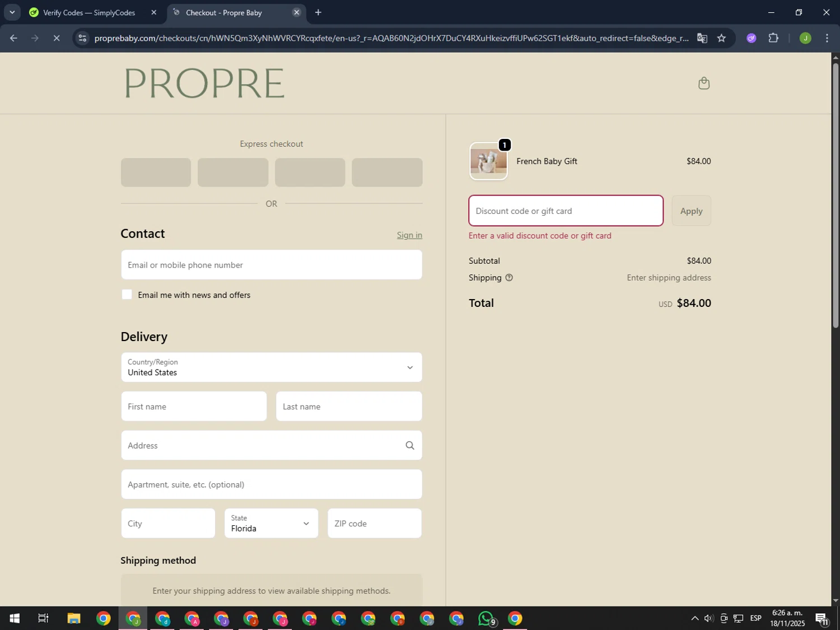This screenshot has height=630, width=840.
Task: Focus the Discount code or gift card field
Action: (566, 211)
